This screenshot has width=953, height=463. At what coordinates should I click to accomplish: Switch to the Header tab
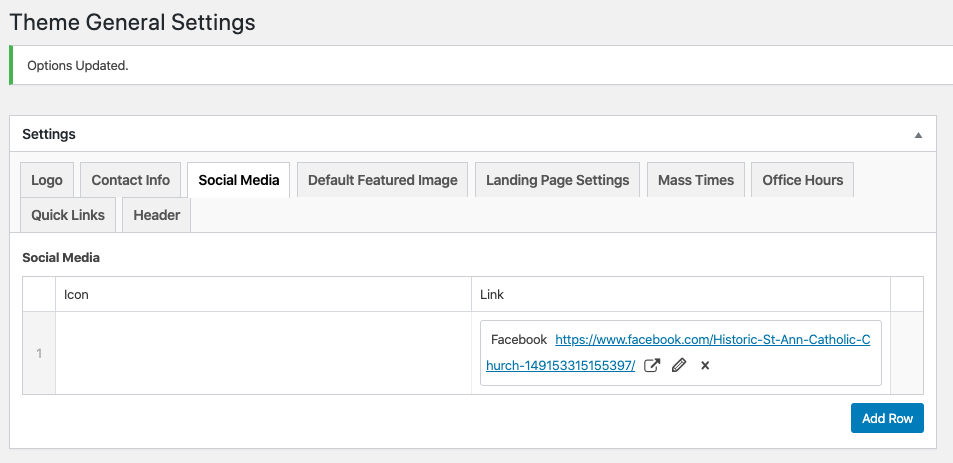tap(157, 215)
